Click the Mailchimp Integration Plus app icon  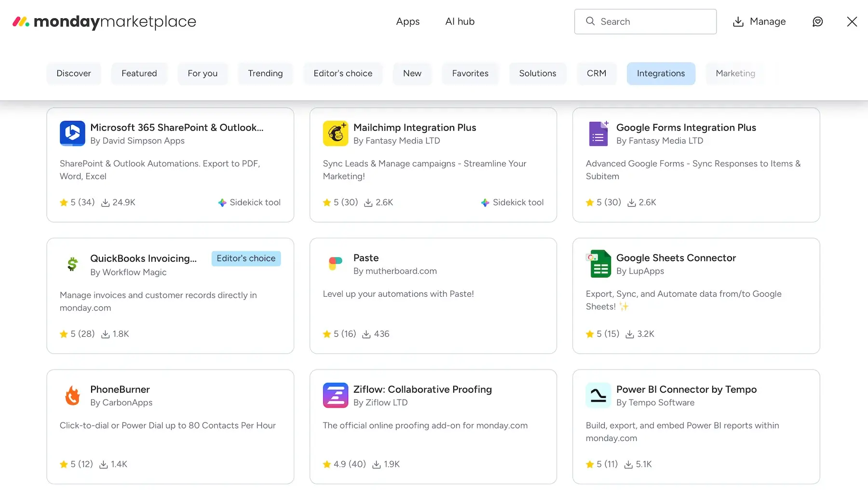336,133
